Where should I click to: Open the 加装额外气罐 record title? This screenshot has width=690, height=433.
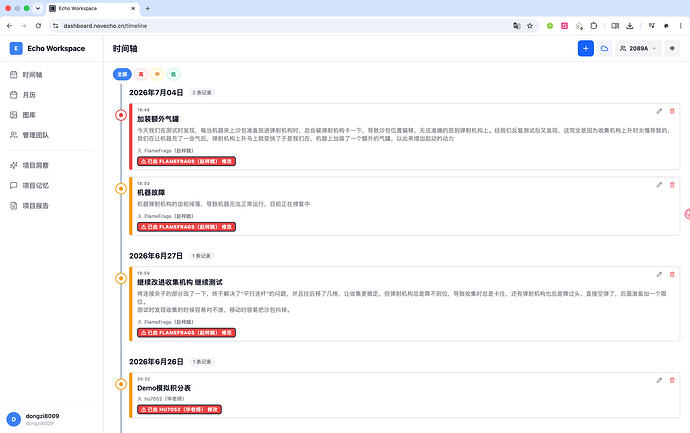[158, 119]
